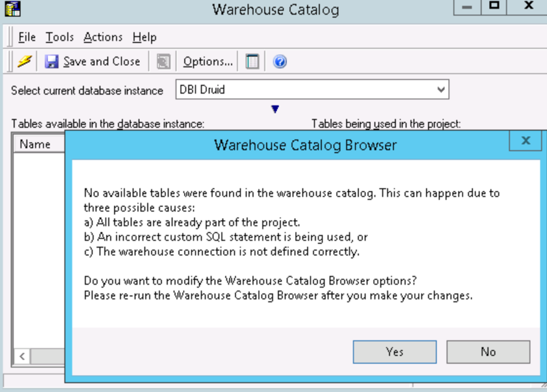Click the lightning bolt read warehouse icon
This screenshot has width=547, height=392.
24,61
